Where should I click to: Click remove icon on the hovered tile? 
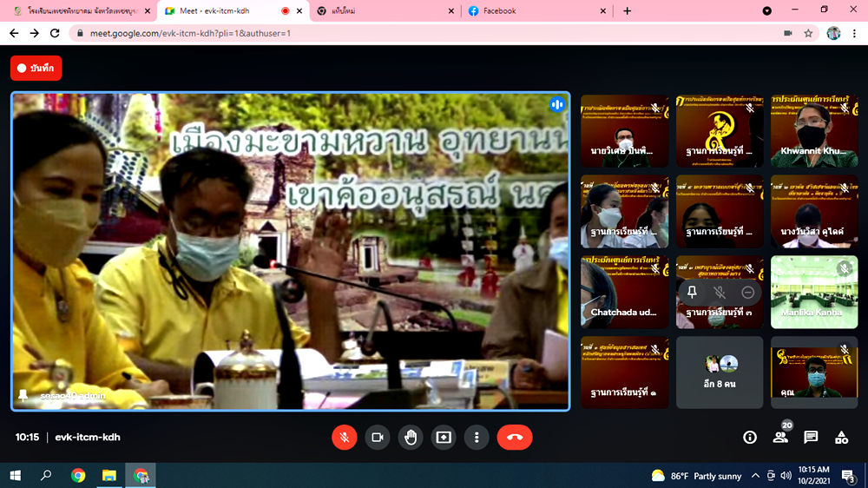pos(747,293)
